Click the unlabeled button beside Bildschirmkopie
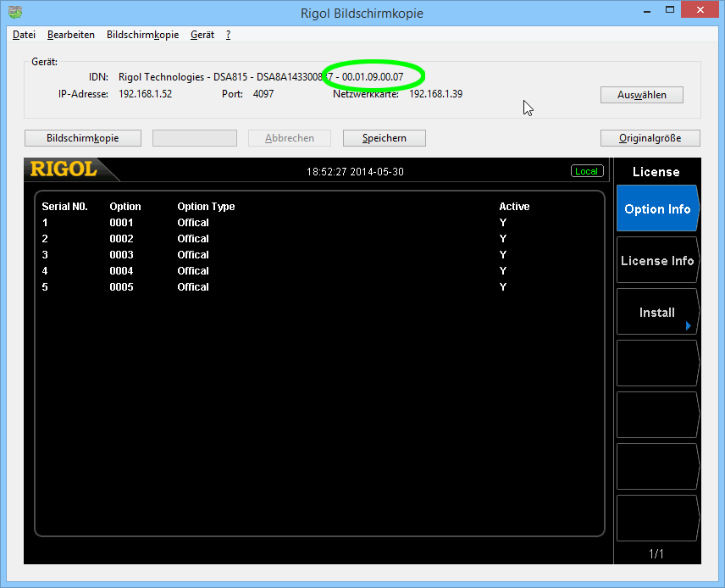The image size is (725, 588). click(195, 138)
